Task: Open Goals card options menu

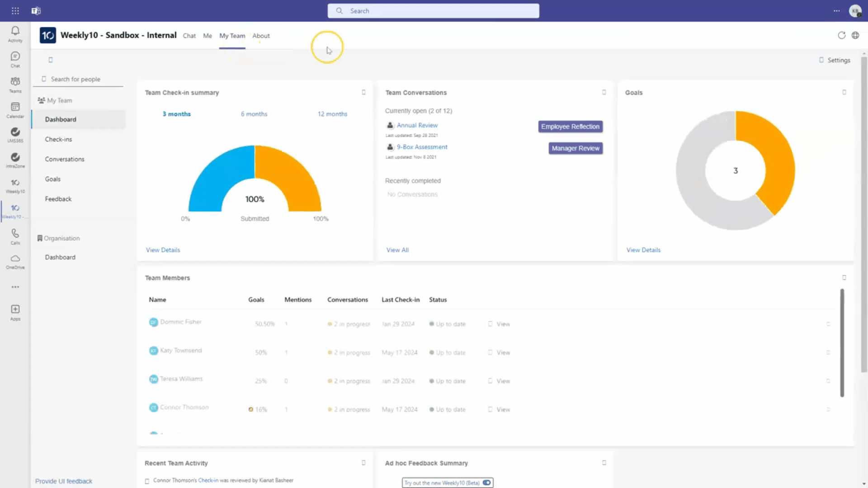Action: [x=844, y=92]
